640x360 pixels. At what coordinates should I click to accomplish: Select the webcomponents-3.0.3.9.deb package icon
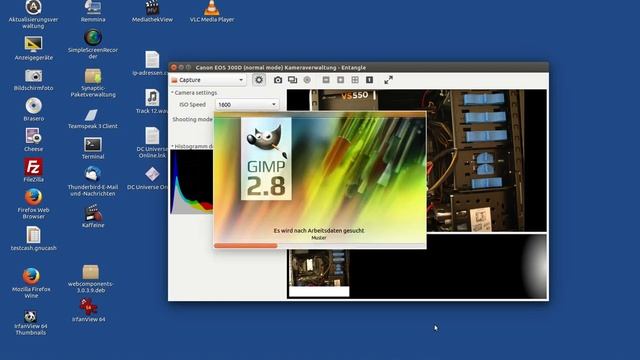click(91, 279)
